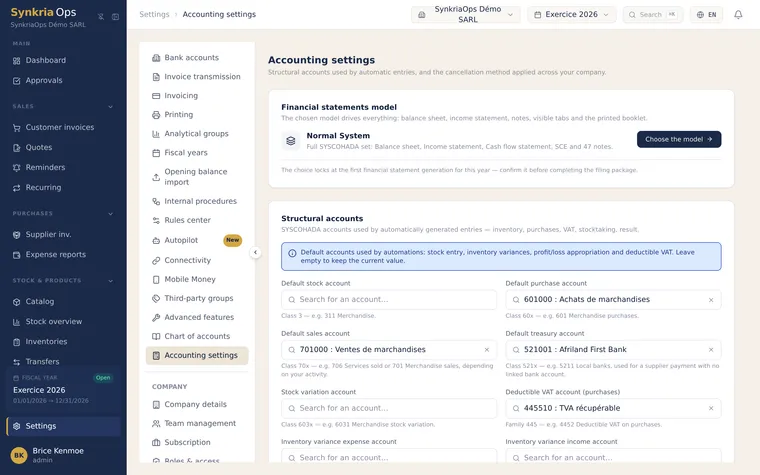
Task: Open Dashboard in main sidebar
Action: coord(63,61)
